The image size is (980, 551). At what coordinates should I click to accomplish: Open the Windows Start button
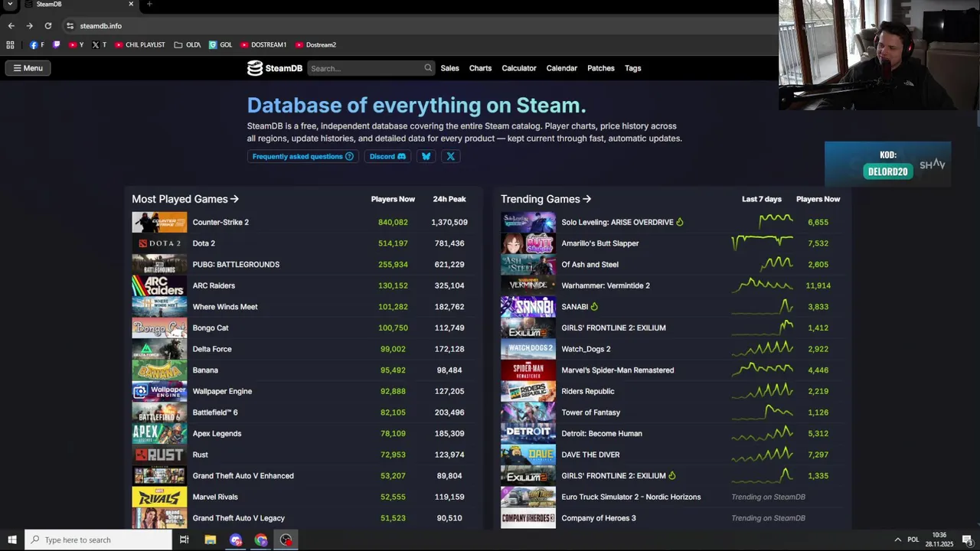click(11, 540)
